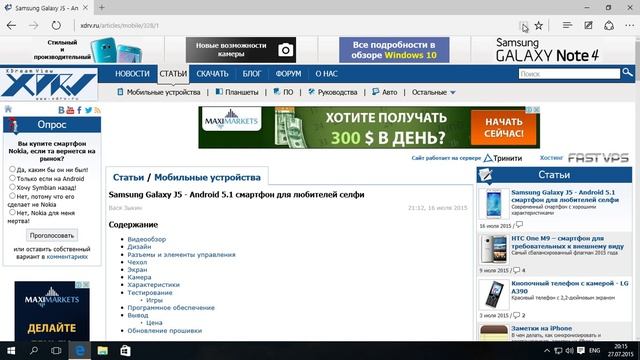Show hidden tray icons chevron
Screen dimensions: 640x360
[547, 351]
